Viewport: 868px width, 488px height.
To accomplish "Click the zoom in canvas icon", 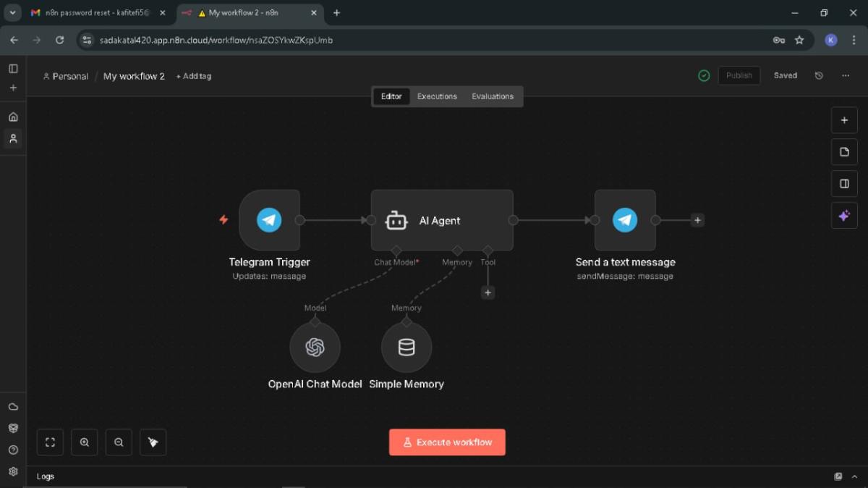I will (85, 442).
